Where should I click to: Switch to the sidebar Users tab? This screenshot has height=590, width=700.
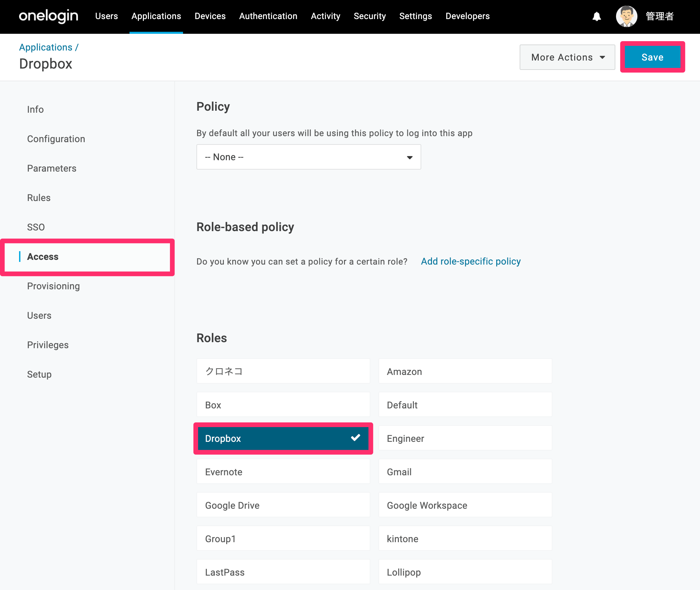point(39,315)
